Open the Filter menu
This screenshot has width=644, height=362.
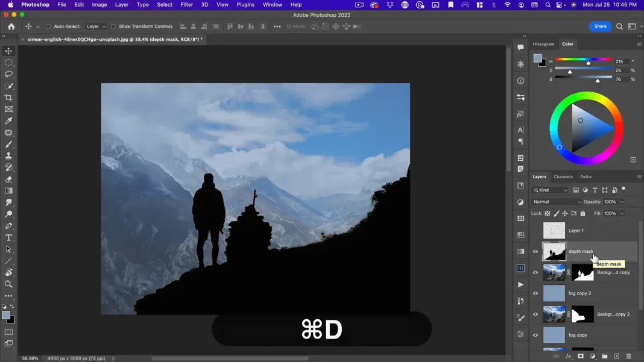click(186, 4)
